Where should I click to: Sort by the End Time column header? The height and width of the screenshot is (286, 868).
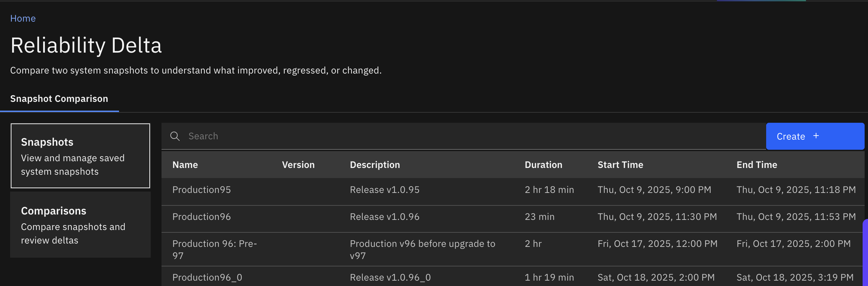point(757,165)
